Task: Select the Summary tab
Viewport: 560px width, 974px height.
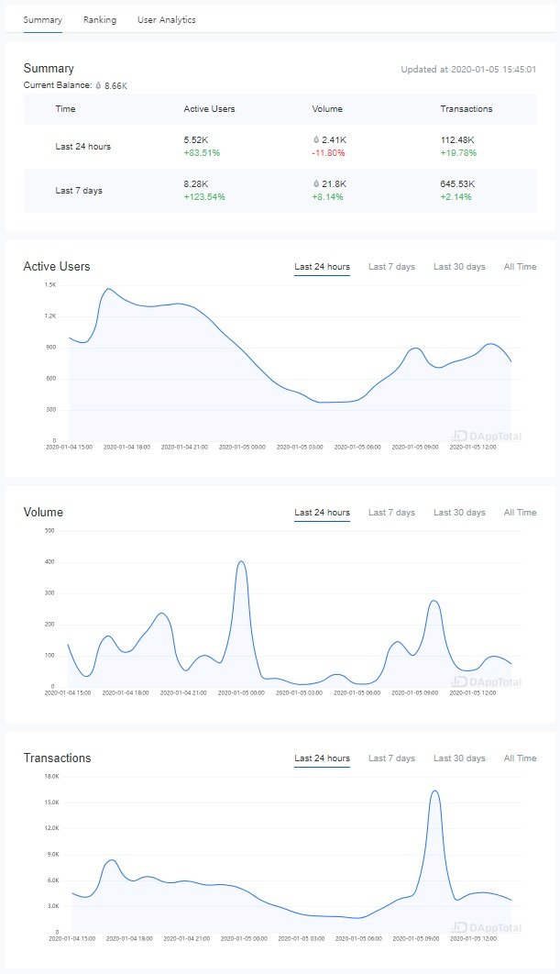Action: point(42,19)
